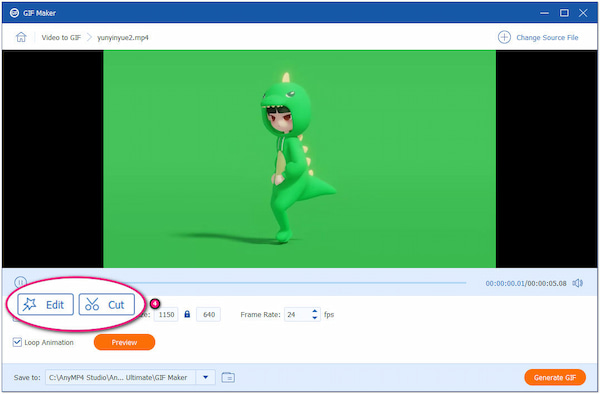The height and width of the screenshot is (394, 600).
Task: Click the orange Preview button
Action: tap(124, 342)
